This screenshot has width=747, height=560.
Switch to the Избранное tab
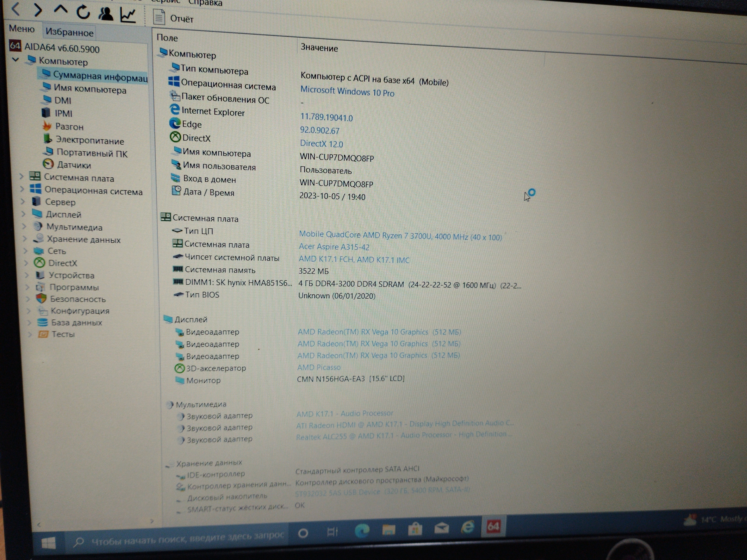tap(69, 32)
